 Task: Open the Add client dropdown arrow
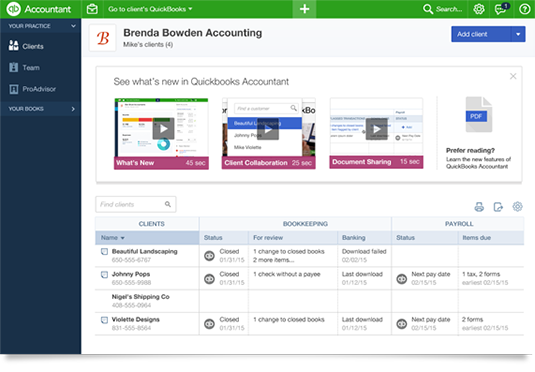(x=518, y=34)
